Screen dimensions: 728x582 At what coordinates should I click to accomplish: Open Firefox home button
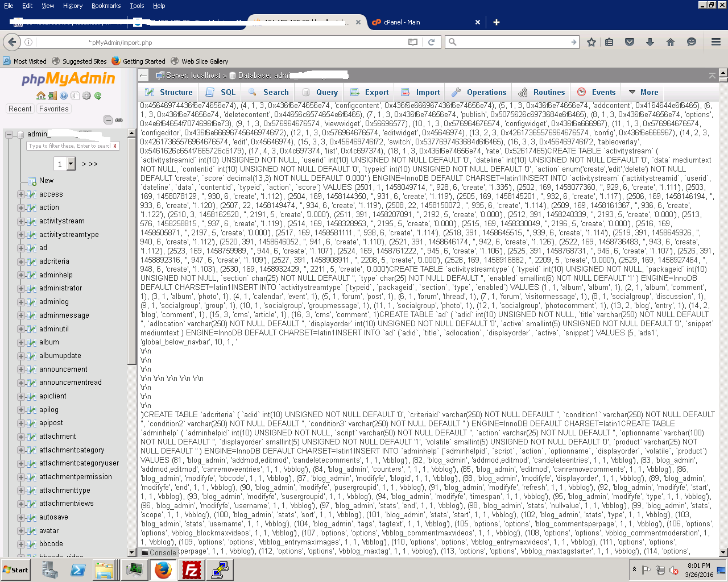(671, 42)
